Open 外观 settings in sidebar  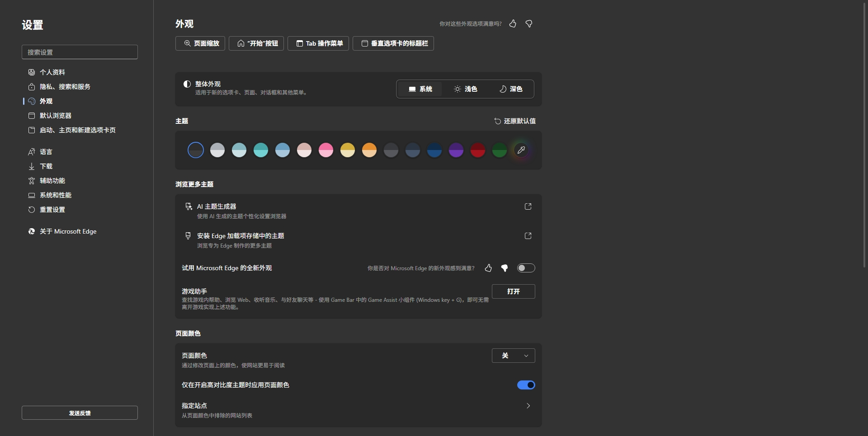click(x=46, y=101)
